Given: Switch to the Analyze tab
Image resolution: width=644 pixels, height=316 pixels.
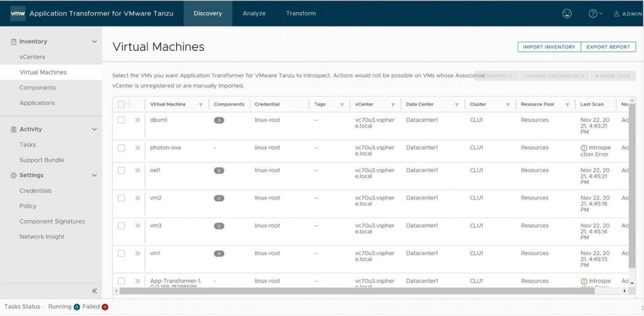Looking at the screenshot, I should point(254,13).
